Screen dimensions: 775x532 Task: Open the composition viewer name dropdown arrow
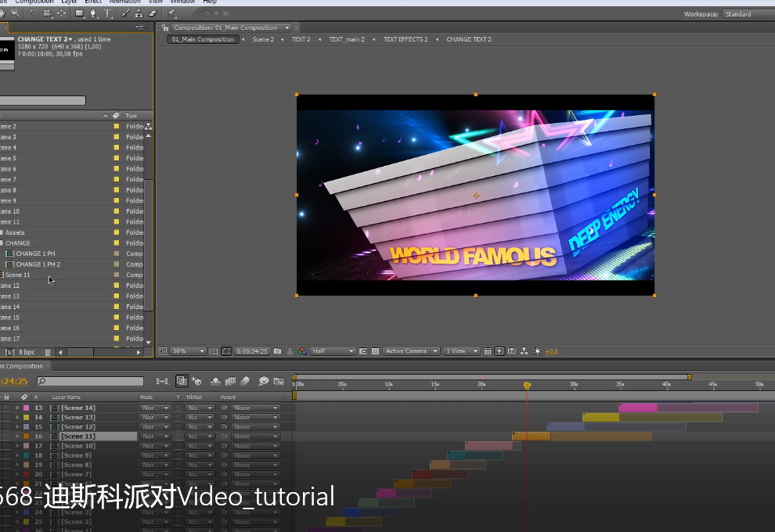tap(287, 27)
